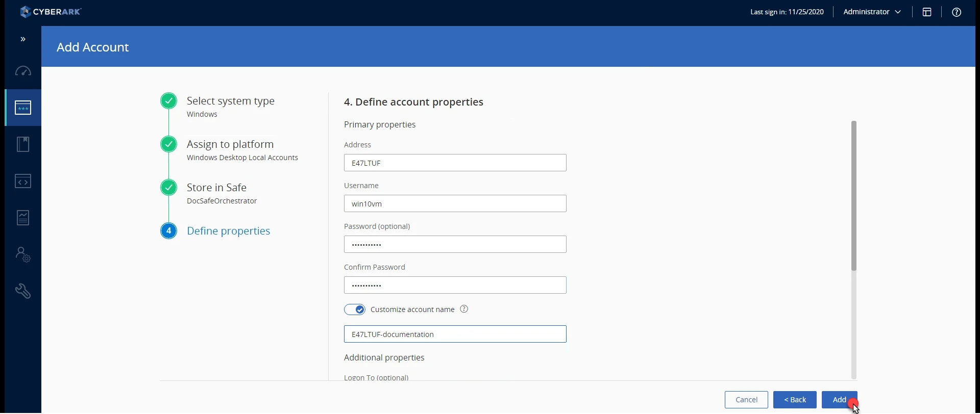Click the layout panel icon in header
Screen dimensions: 980x414
click(927, 12)
